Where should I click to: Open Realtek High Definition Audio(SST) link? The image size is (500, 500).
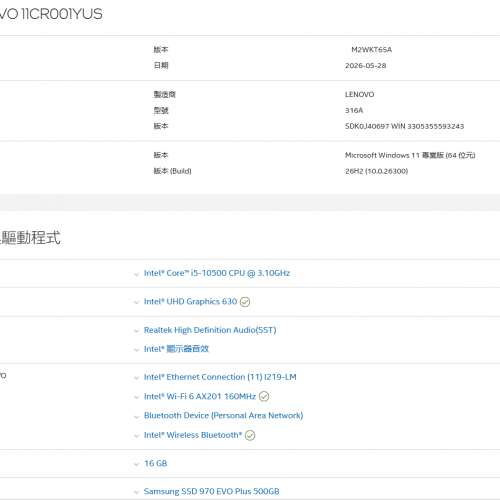pos(210,330)
